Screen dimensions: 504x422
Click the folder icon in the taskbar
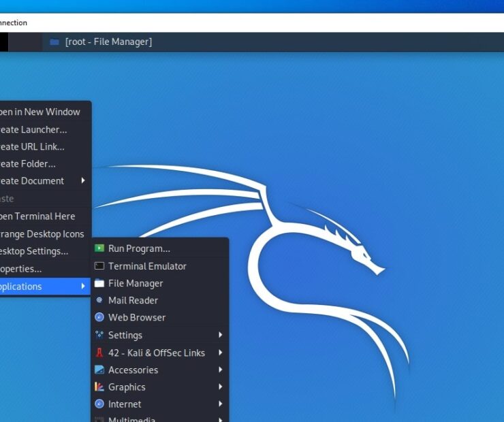coord(54,42)
